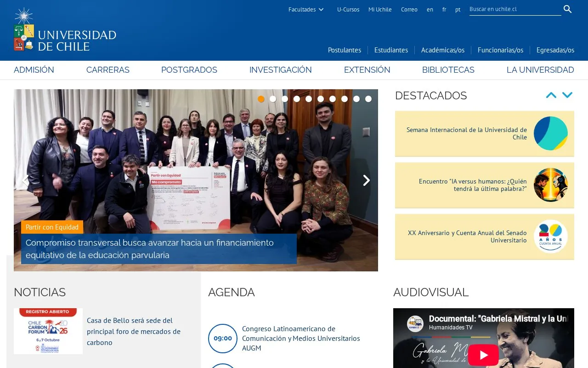
Task: Open the Postulantes section
Action: [345, 50]
